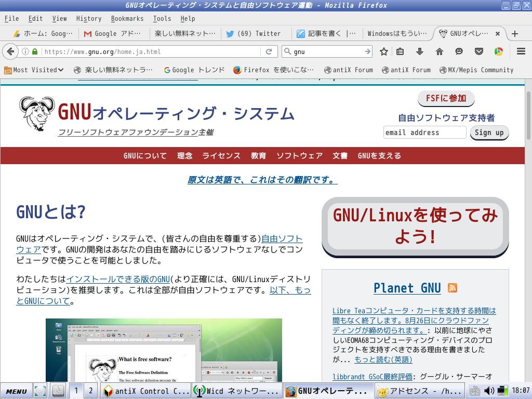Click the FSFに参加 button
Image resolution: width=532 pixels, height=399 pixels.
coord(446,98)
